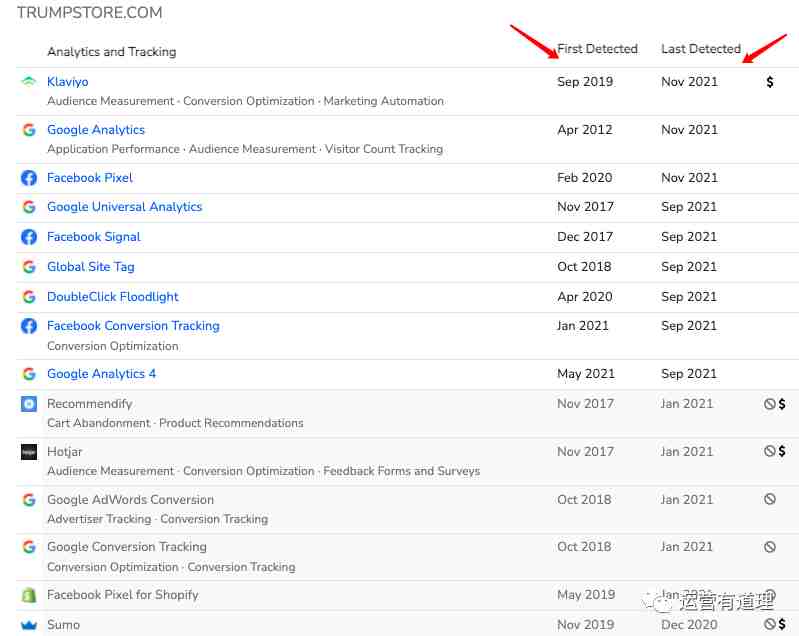Click removed icon in Google AdWords Conversion row

[x=769, y=499]
